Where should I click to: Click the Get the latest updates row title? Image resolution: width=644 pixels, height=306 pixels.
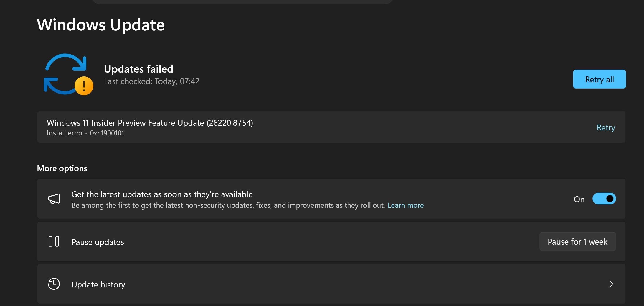click(162, 194)
